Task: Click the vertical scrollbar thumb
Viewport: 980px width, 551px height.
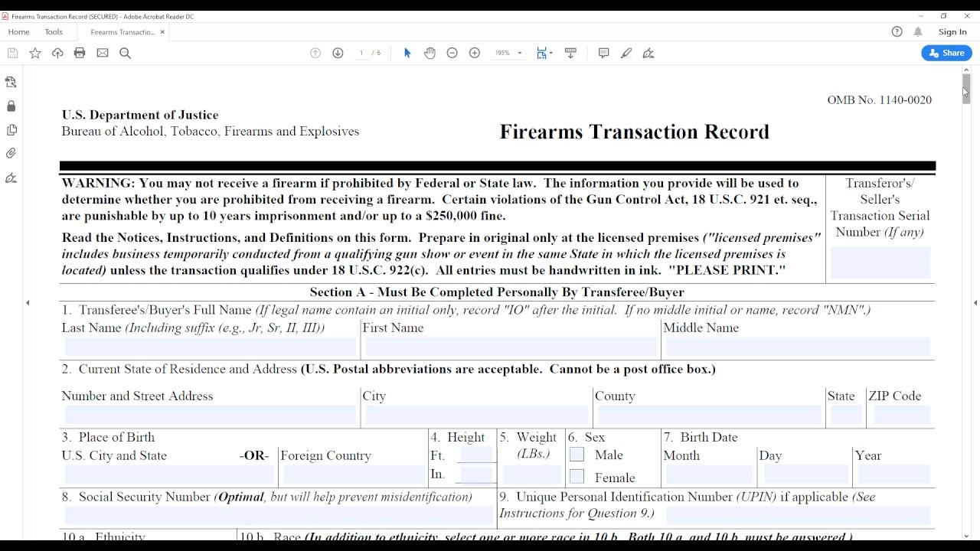Action: point(967,87)
